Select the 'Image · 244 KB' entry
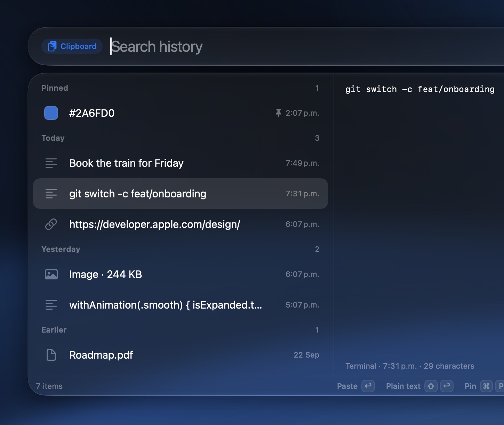 pyautogui.click(x=181, y=274)
